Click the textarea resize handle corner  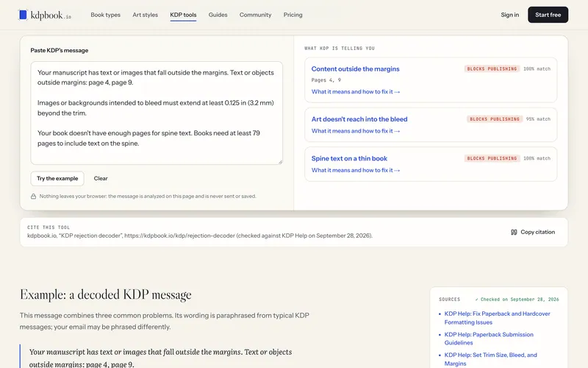[280, 162]
